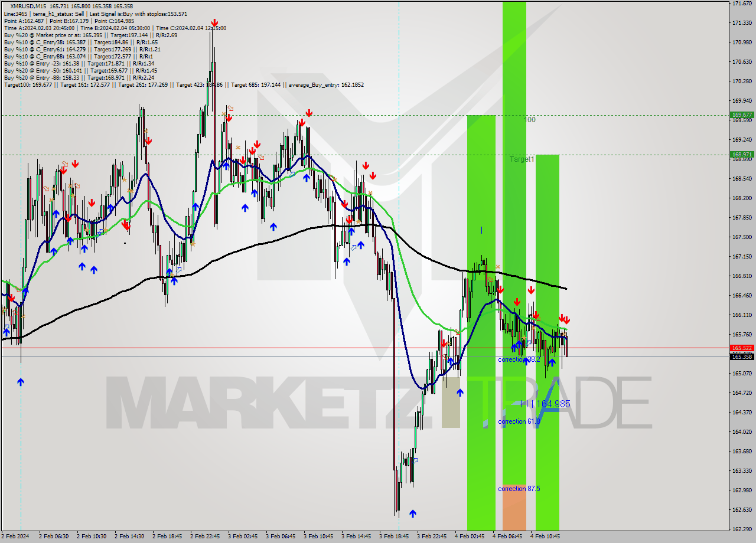The image size is (756, 543).
Task: Click the 169.240 price axis label
Action: [742, 140]
